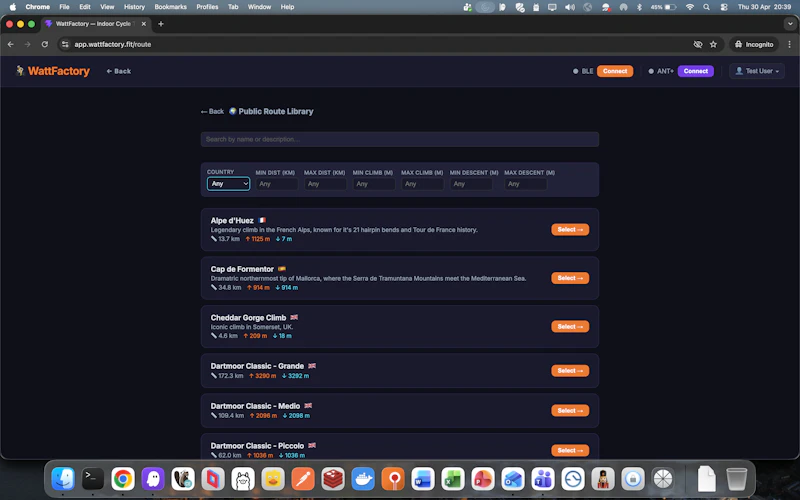Click the Back link beside Public Route Library
This screenshot has height=500, width=800.
212,111
